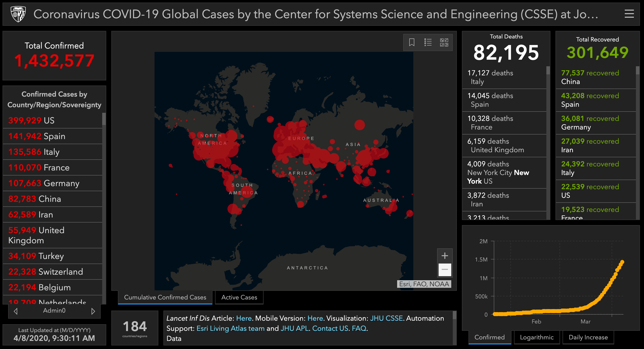Click the Contact US link
The image size is (644, 349).
pyautogui.click(x=330, y=328)
